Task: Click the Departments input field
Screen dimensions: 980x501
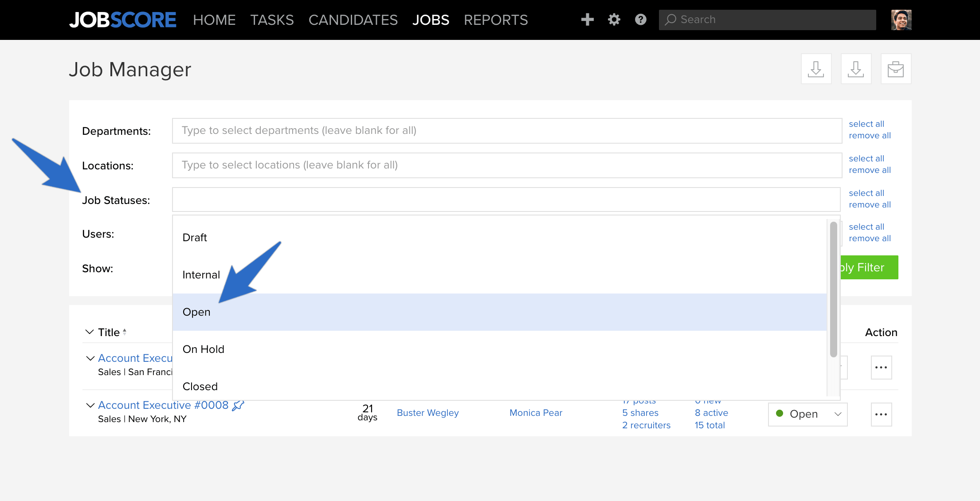Action: [507, 130]
